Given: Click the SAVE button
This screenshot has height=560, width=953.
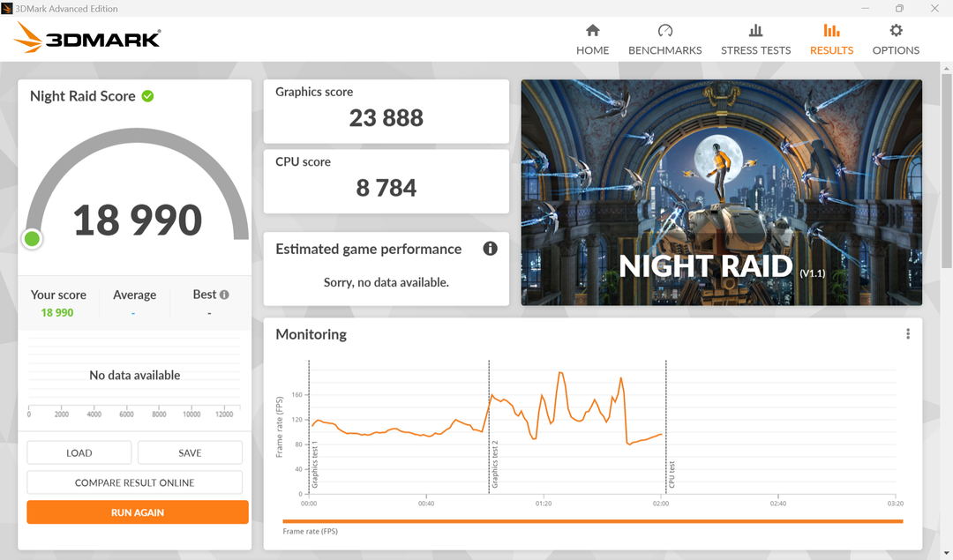Looking at the screenshot, I should tap(190, 453).
